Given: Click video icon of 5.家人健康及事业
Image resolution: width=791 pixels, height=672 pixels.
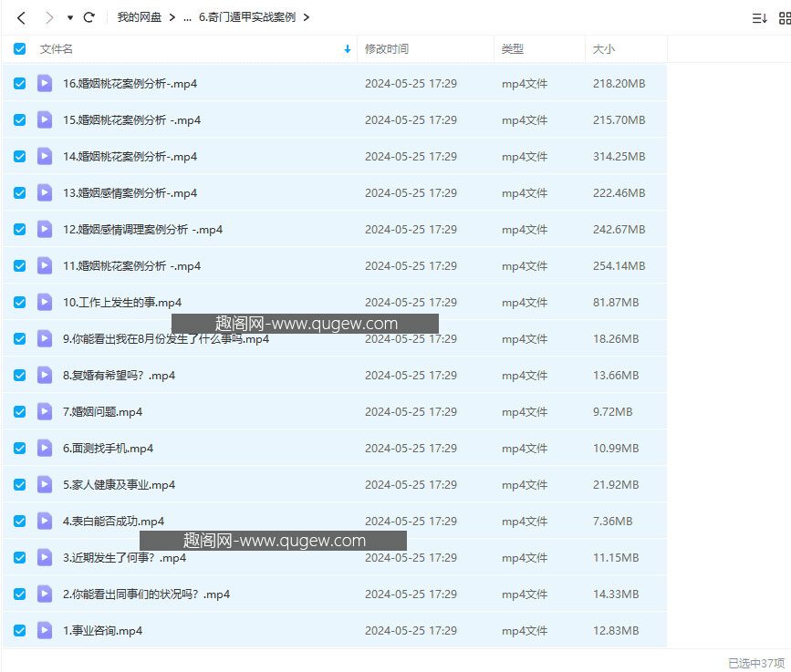Looking at the screenshot, I should point(45,484).
